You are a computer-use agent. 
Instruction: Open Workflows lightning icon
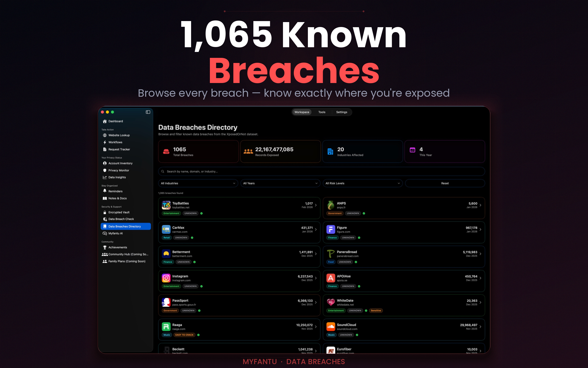[105, 142]
